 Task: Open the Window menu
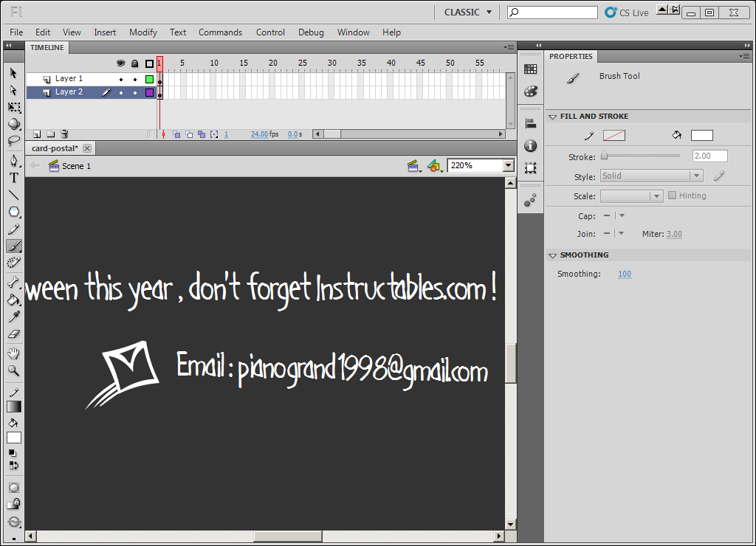pos(353,32)
